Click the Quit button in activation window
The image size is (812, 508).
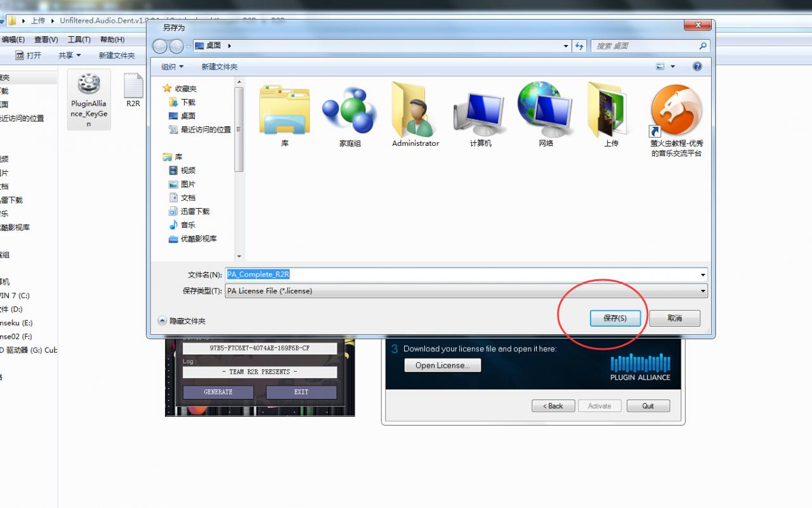pyautogui.click(x=648, y=406)
